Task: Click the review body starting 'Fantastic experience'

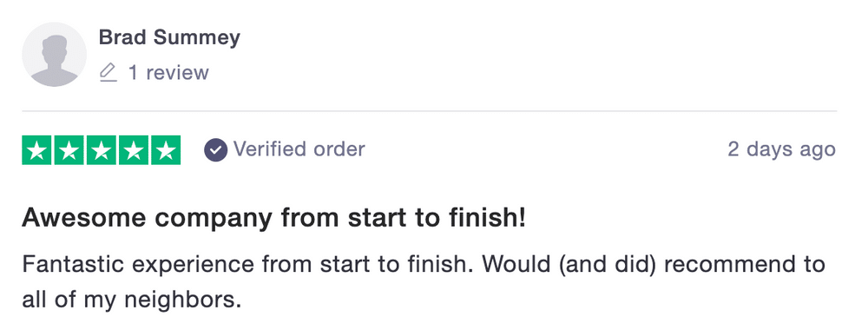Action: click(x=424, y=282)
